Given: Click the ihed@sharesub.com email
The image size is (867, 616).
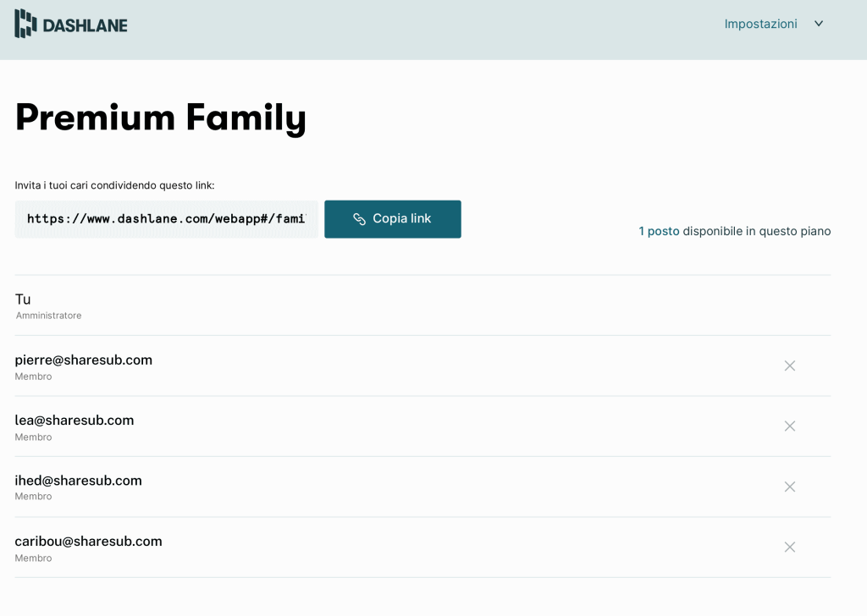Looking at the screenshot, I should [78, 481].
